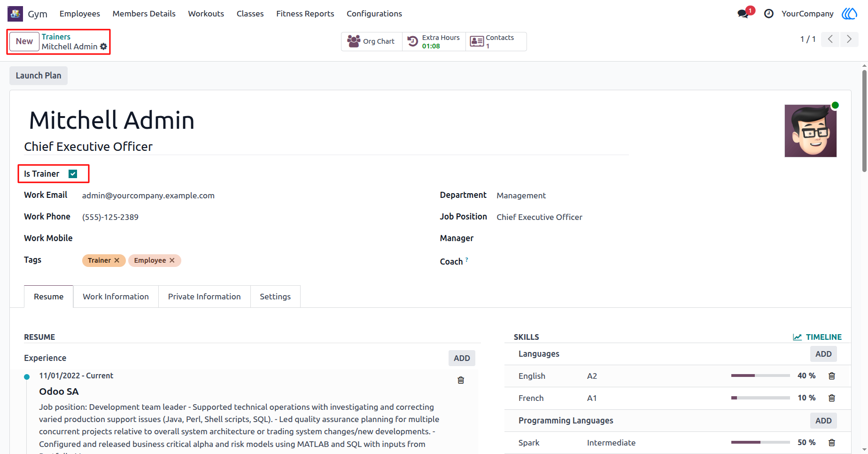The width and height of the screenshot is (868, 454).
Task: Show the Coach field help tooltip
Action: (466, 259)
